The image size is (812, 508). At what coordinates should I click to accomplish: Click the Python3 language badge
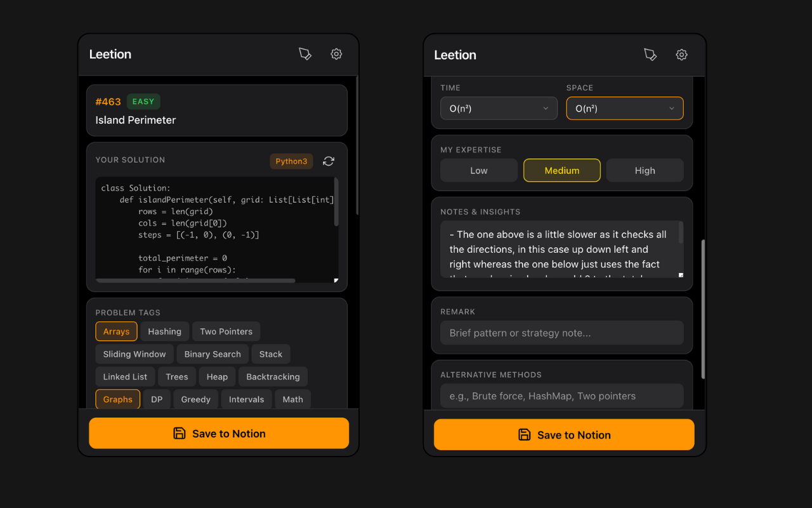pos(291,161)
